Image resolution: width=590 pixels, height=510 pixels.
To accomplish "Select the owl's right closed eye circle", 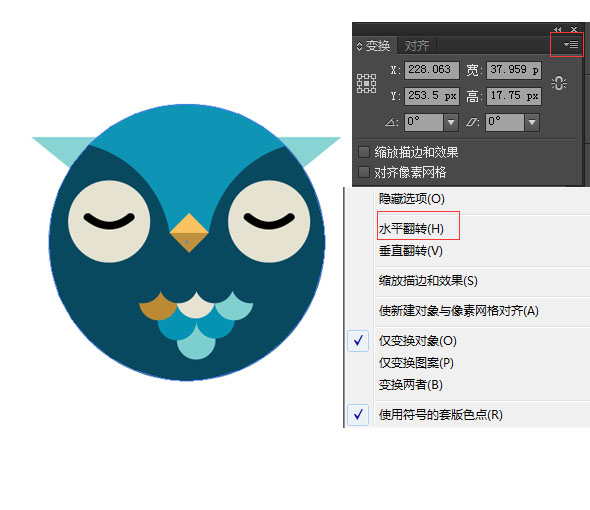I will pyautogui.click(x=269, y=221).
